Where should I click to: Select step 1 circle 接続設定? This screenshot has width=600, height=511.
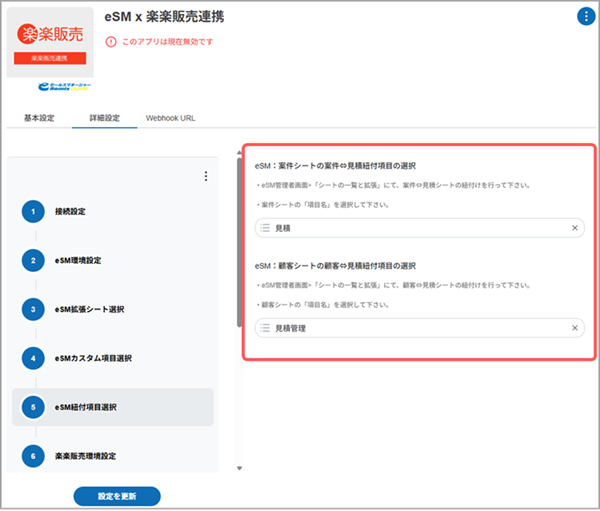[x=34, y=212]
